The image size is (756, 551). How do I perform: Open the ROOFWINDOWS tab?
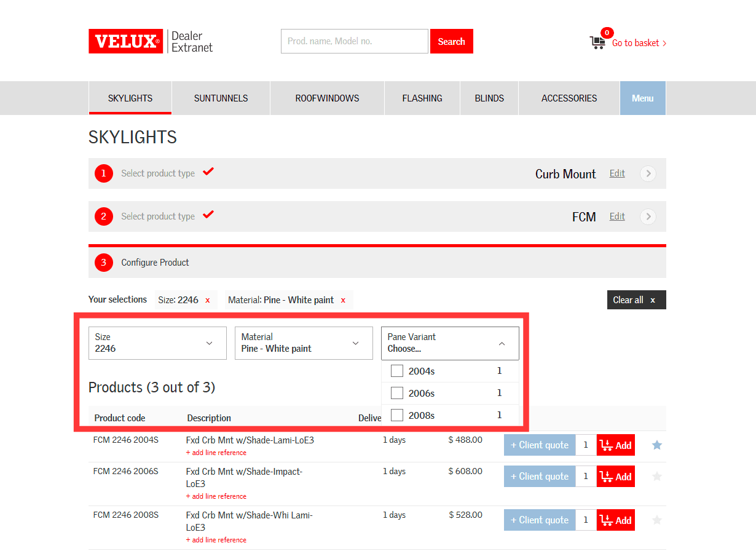pyautogui.click(x=327, y=98)
